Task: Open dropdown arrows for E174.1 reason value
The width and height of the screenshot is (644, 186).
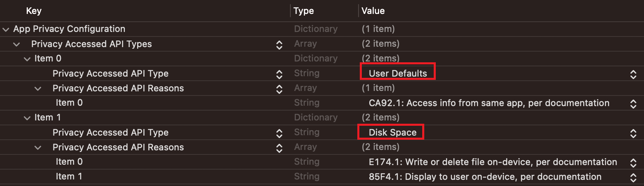Action: pos(633,163)
